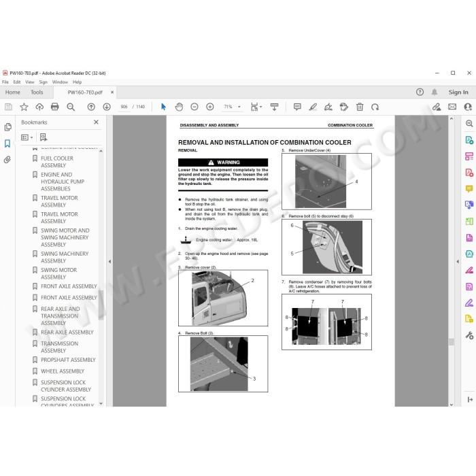Activate the Hand pan tool
The width and height of the screenshot is (476, 476).
(179, 107)
